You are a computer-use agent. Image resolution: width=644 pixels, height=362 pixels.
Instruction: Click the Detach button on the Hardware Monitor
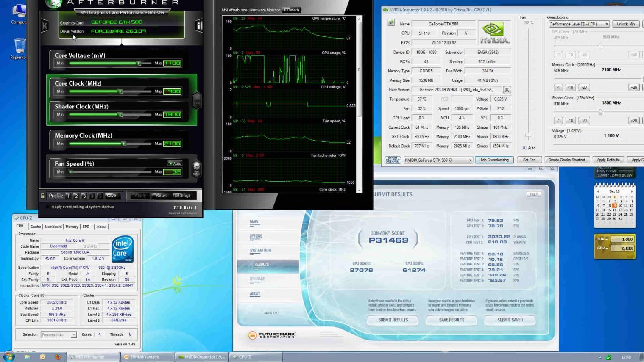(292, 10)
